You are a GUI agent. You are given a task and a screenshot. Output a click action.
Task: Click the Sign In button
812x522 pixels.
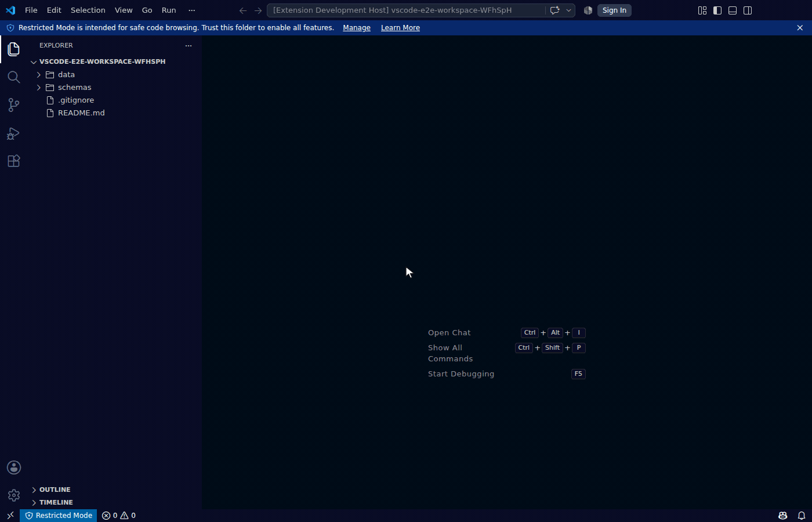614,10
